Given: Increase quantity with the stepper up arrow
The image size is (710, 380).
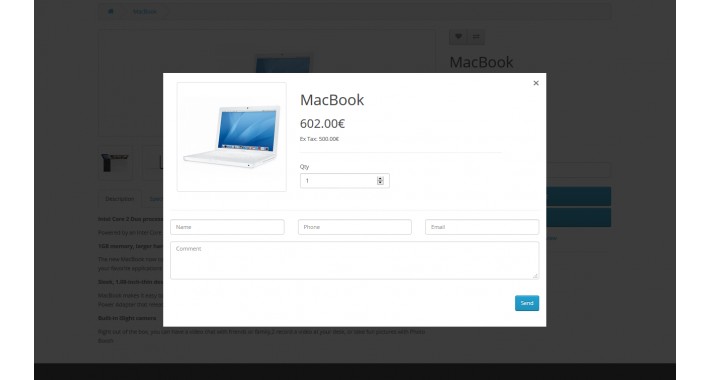Looking at the screenshot, I should tap(380, 178).
